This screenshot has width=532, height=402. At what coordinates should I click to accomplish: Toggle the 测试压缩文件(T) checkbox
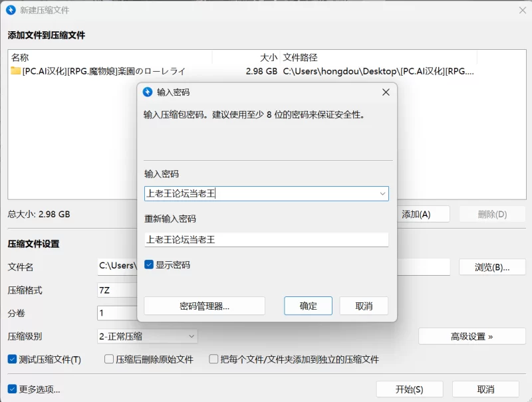tap(12, 359)
